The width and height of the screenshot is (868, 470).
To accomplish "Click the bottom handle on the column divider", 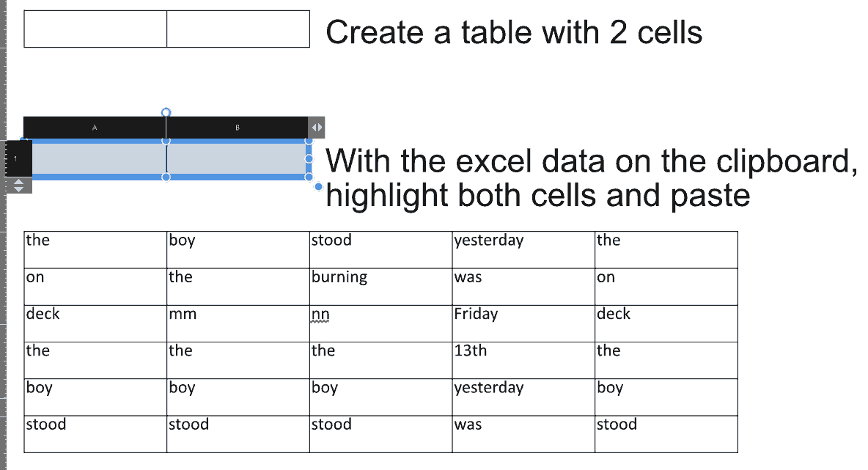I will (166, 177).
